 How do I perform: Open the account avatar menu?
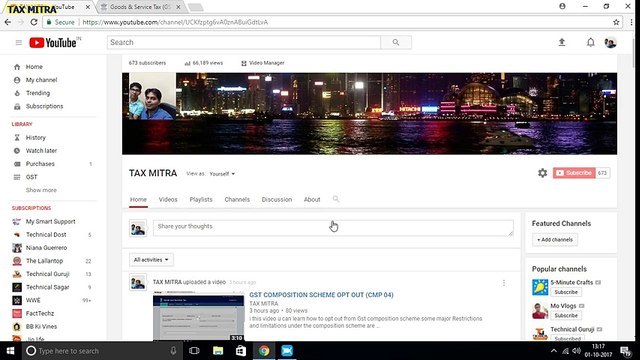pyautogui.click(x=611, y=42)
